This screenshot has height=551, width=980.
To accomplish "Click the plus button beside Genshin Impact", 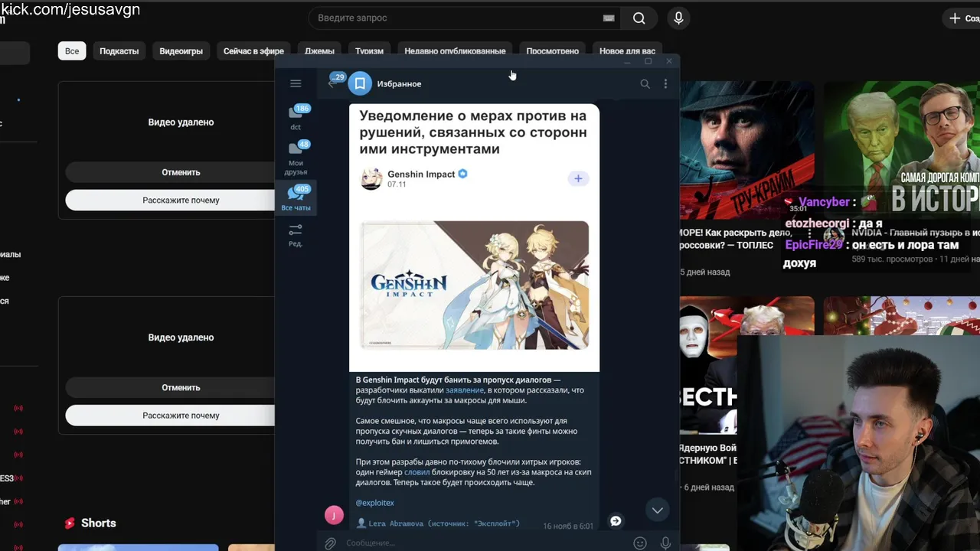I will tap(578, 178).
